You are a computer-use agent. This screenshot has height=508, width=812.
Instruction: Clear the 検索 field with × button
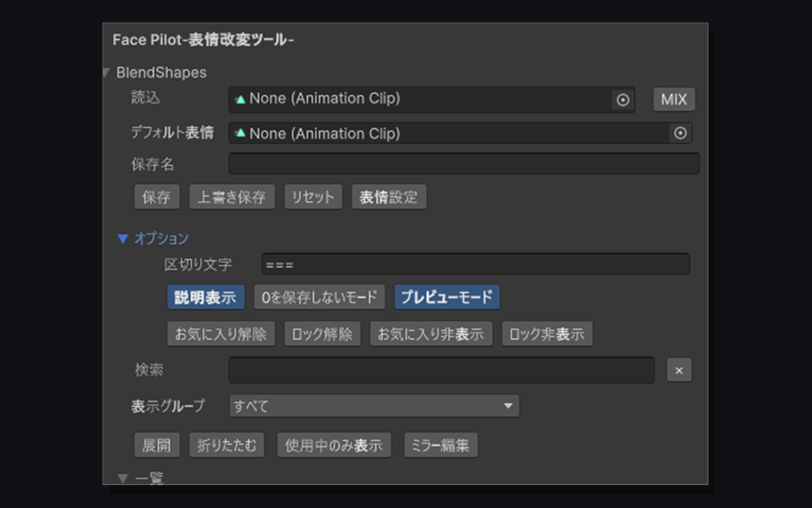pos(679,370)
